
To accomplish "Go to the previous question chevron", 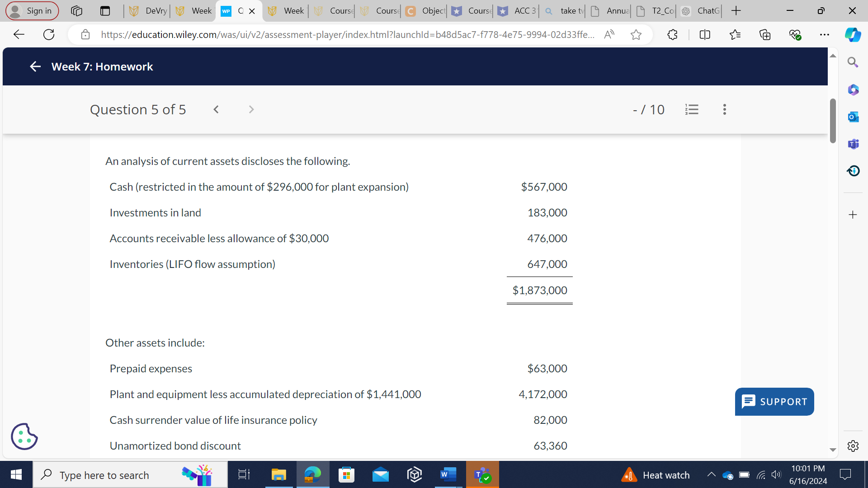I will (216, 109).
